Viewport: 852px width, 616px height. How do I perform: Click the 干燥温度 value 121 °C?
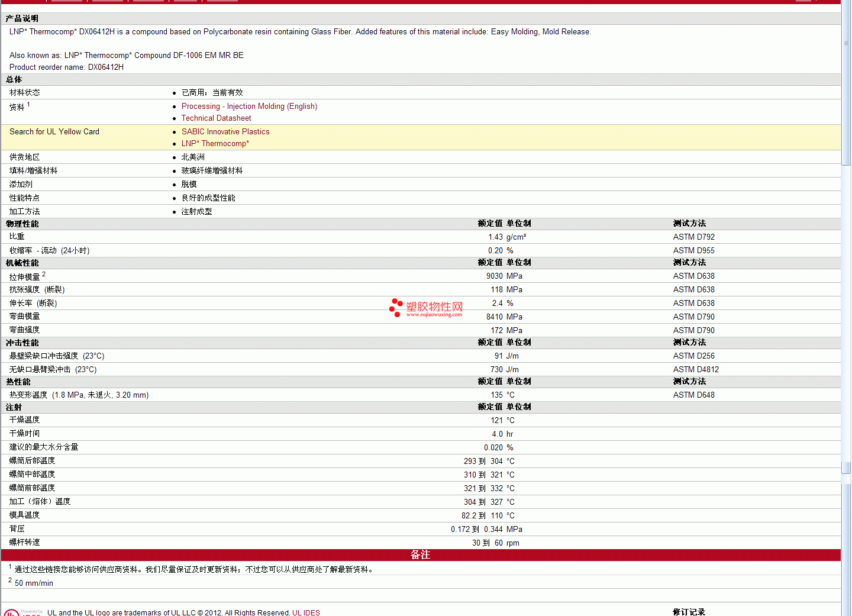tap(502, 421)
